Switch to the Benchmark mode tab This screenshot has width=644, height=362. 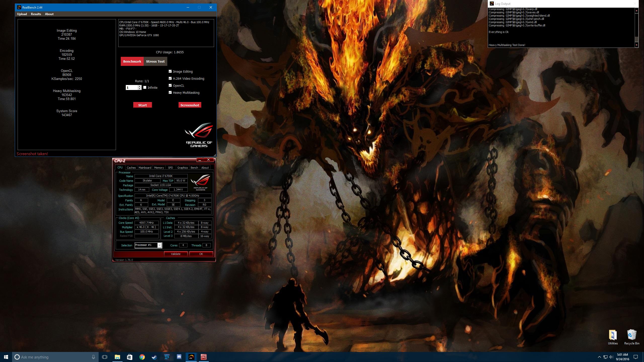pyautogui.click(x=132, y=61)
